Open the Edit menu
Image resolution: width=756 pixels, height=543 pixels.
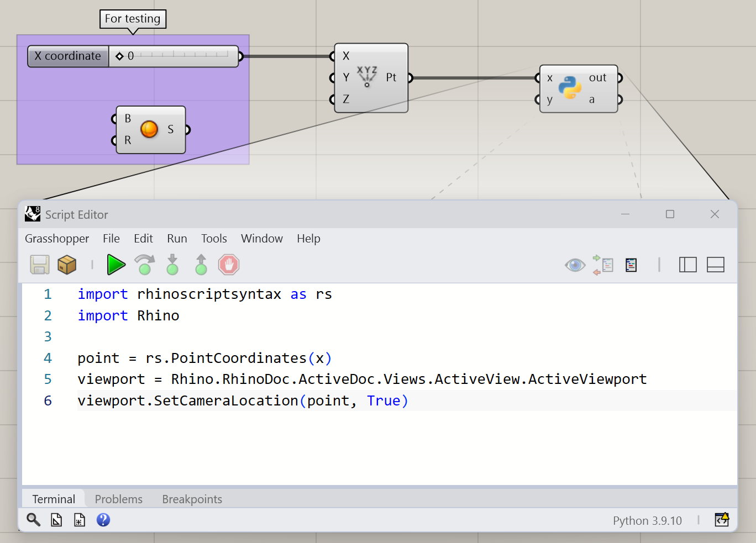coord(143,239)
